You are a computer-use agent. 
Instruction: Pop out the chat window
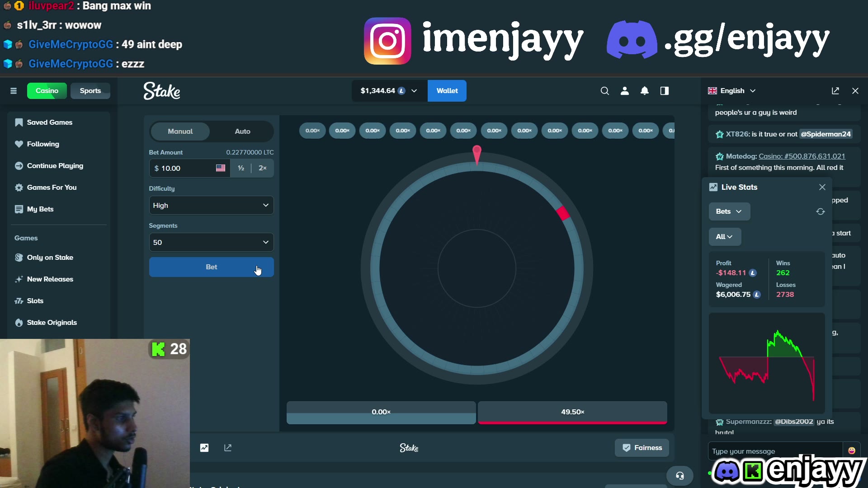pos(835,91)
